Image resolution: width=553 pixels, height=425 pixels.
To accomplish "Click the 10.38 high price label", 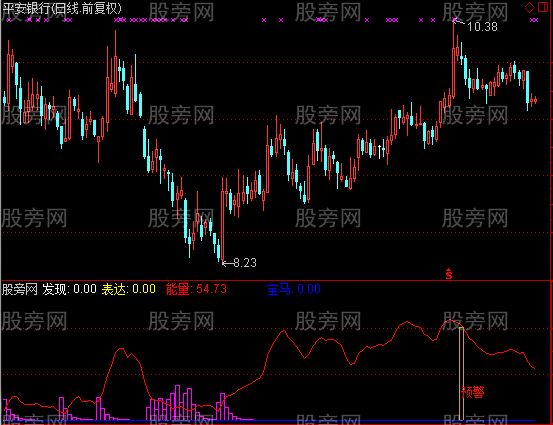I will click(x=482, y=26).
